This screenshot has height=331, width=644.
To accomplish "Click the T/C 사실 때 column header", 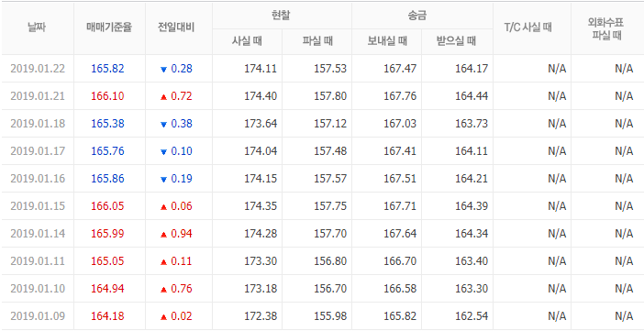I will click(x=527, y=28).
